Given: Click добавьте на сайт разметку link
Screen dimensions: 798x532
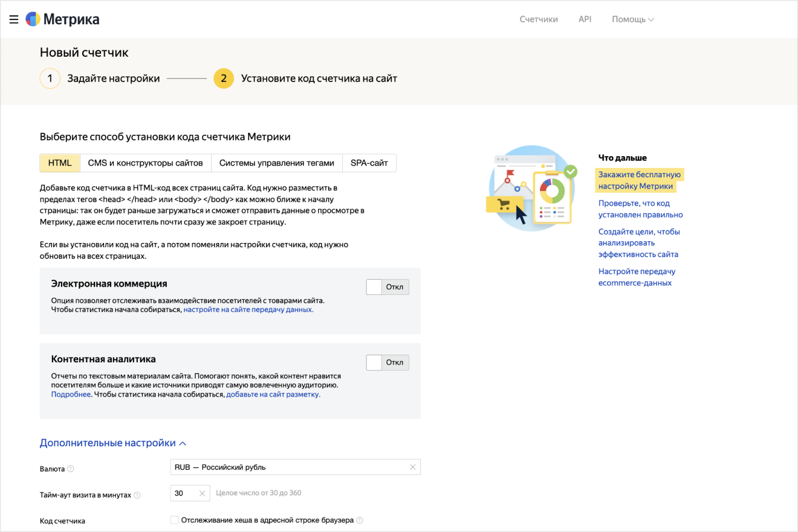Looking at the screenshot, I should 273,395.
